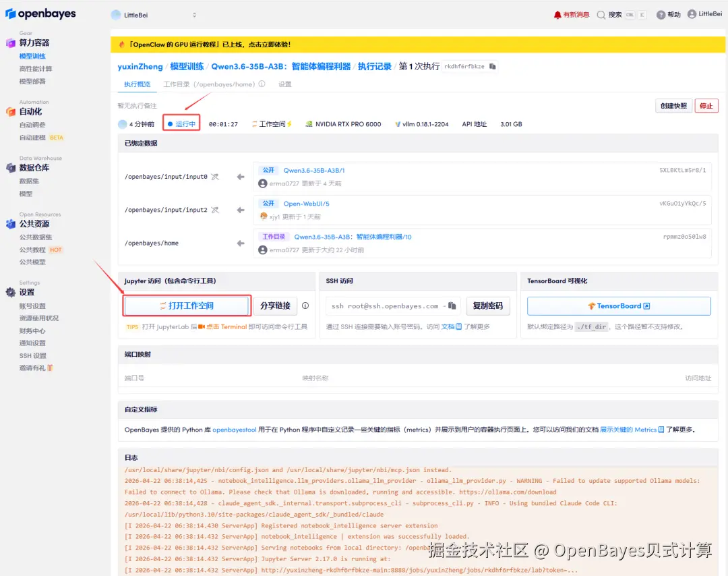Screen dimensions: 728x576
Task: Open the info icon next to 分享链接
Action: (x=305, y=306)
